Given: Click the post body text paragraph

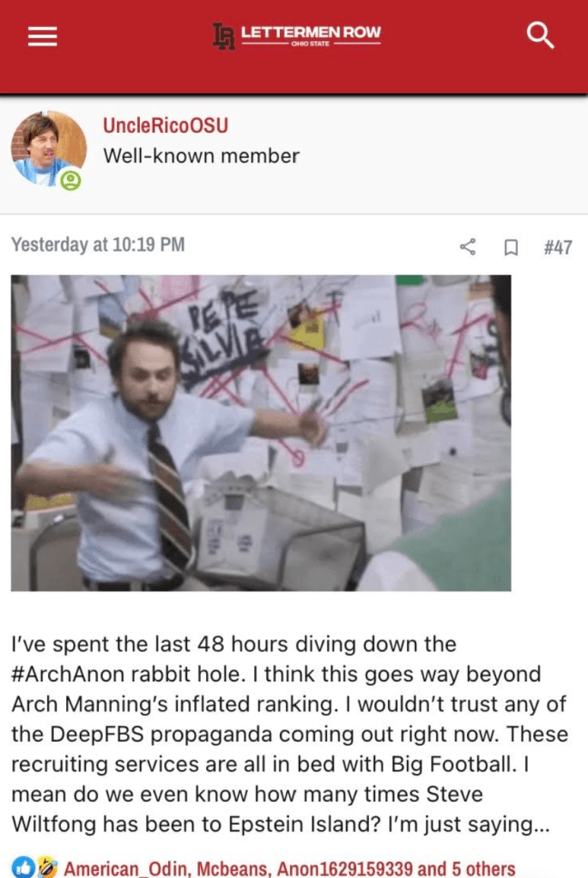Looking at the screenshot, I should [x=289, y=734].
